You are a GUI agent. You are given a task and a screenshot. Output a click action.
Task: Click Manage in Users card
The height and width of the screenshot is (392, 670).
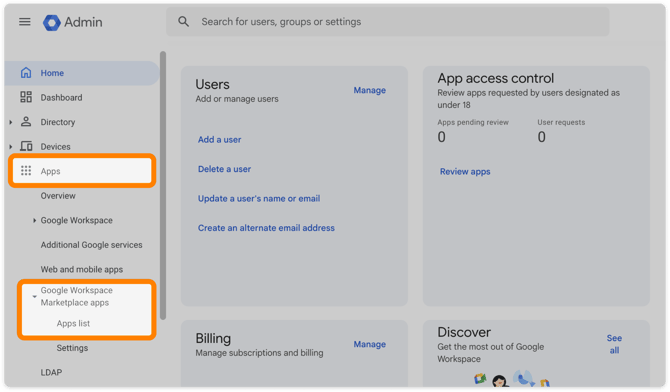370,90
